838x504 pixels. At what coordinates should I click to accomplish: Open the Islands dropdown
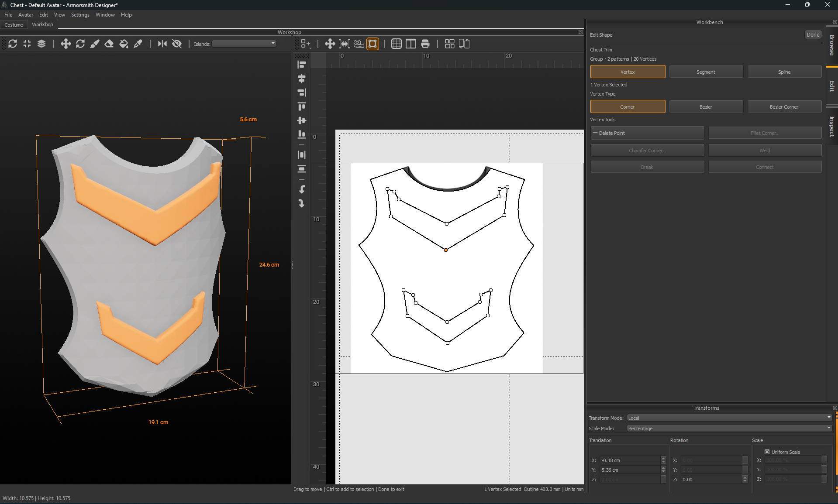[244, 44]
